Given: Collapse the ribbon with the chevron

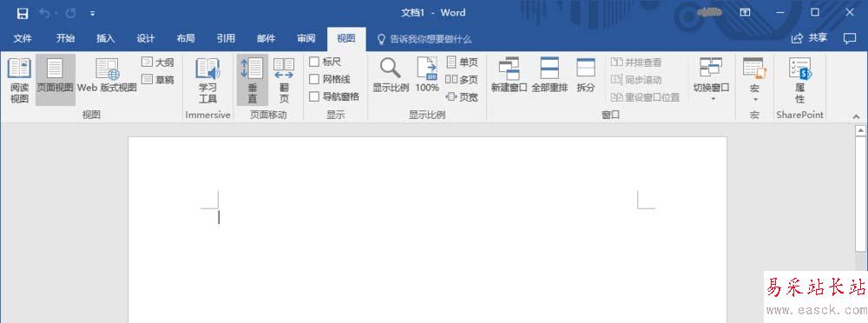Looking at the screenshot, I should tap(857, 116).
